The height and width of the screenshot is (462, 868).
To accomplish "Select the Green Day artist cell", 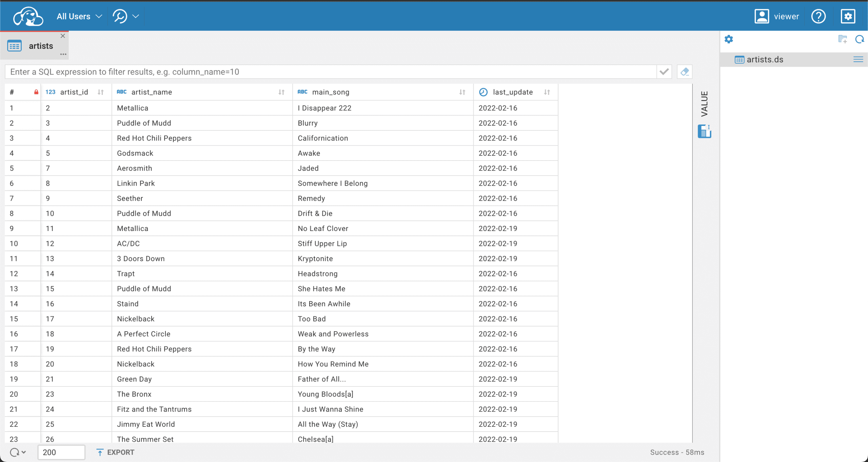I will [x=202, y=379].
